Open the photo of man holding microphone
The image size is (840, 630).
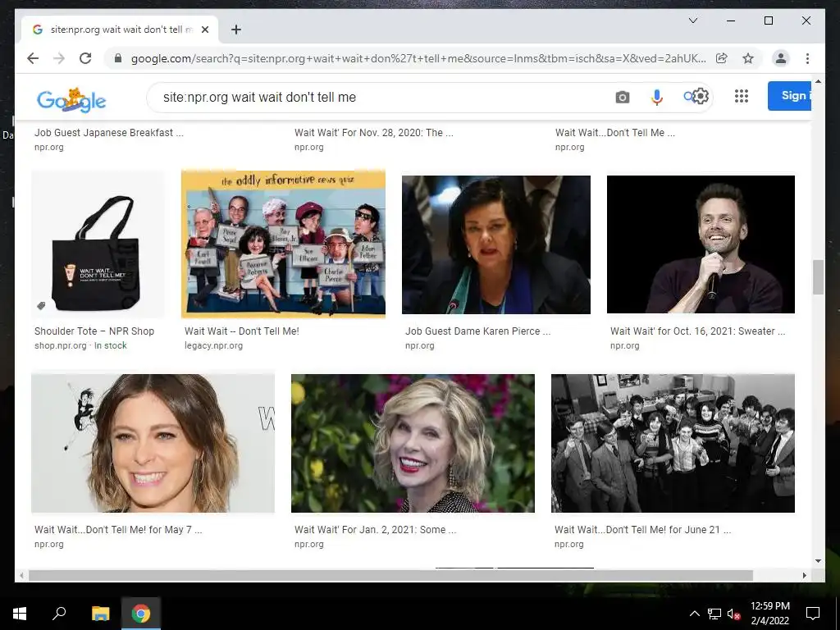pyautogui.click(x=701, y=244)
